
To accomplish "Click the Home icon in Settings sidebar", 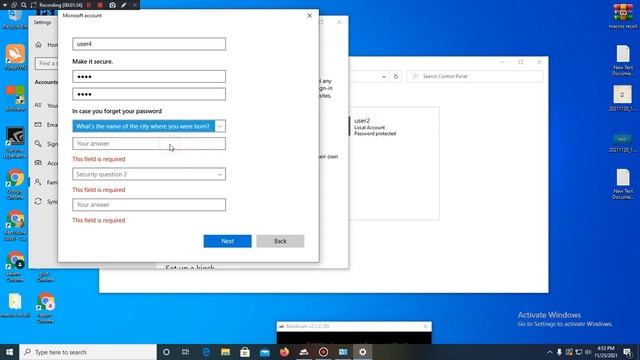I will [38, 45].
